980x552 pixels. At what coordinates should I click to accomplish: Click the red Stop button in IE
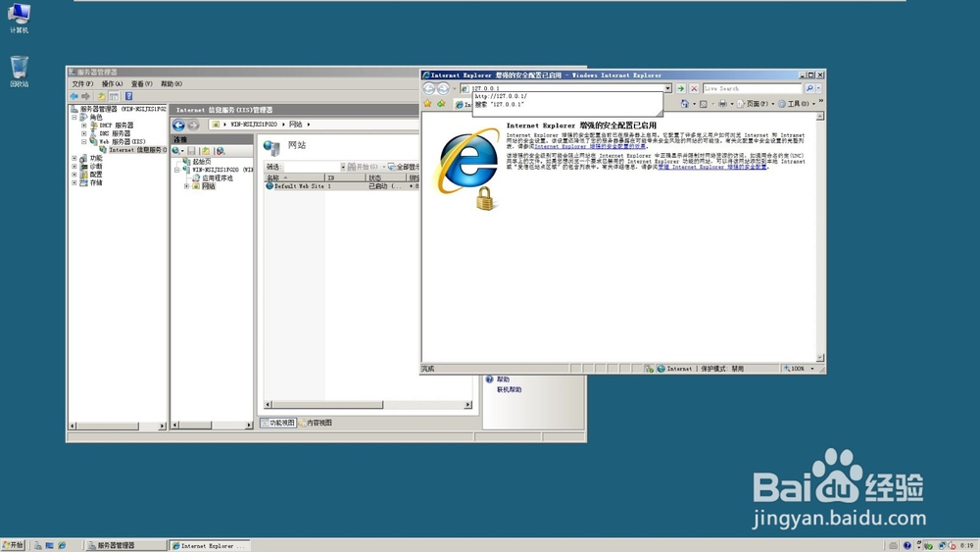tap(694, 89)
